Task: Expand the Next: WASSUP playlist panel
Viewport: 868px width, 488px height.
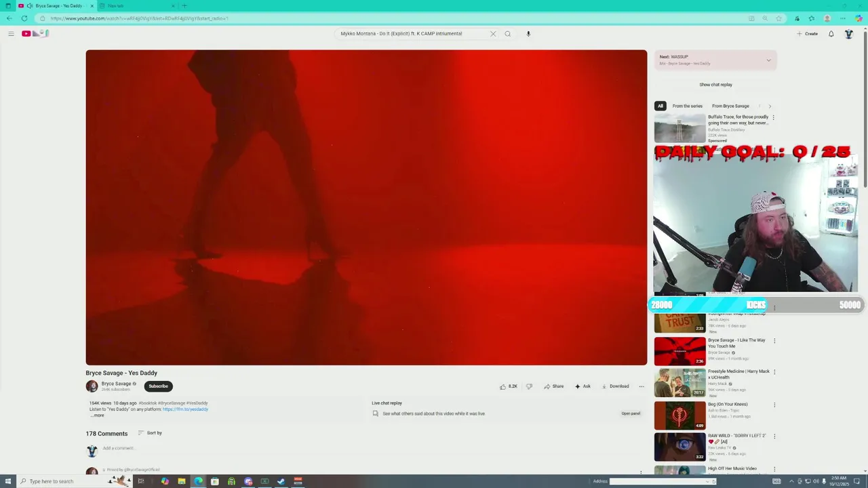Action: [768, 60]
